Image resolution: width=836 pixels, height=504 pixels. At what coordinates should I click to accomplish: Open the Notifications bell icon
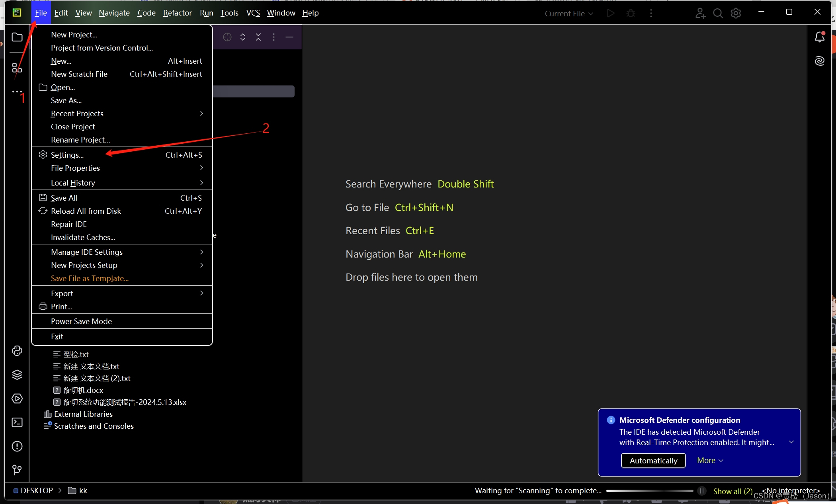coord(819,37)
